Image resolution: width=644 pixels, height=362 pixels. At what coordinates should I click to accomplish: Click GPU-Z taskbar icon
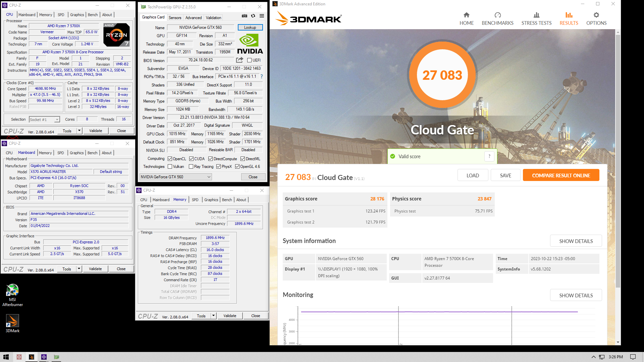pyautogui.click(x=56, y=357)
